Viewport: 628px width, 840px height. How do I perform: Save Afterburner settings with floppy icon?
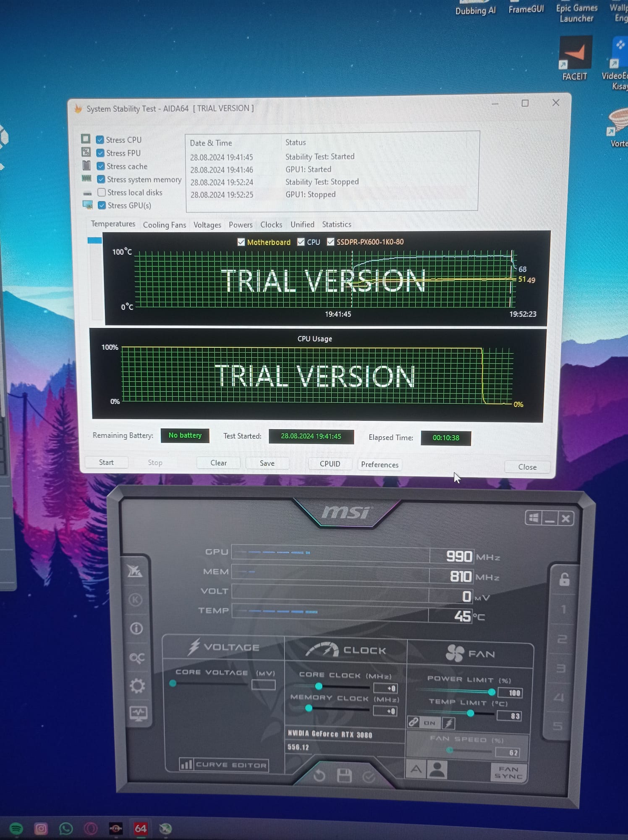coord(344,776)
